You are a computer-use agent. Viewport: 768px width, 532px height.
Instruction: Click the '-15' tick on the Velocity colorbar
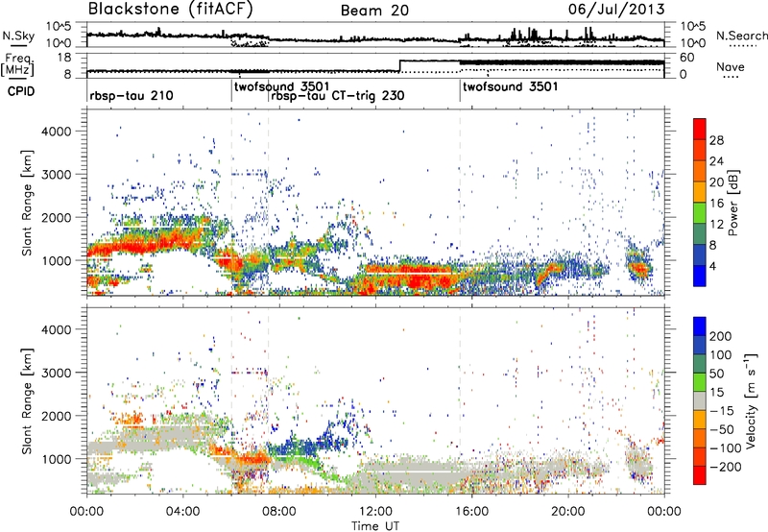[722, 410]
